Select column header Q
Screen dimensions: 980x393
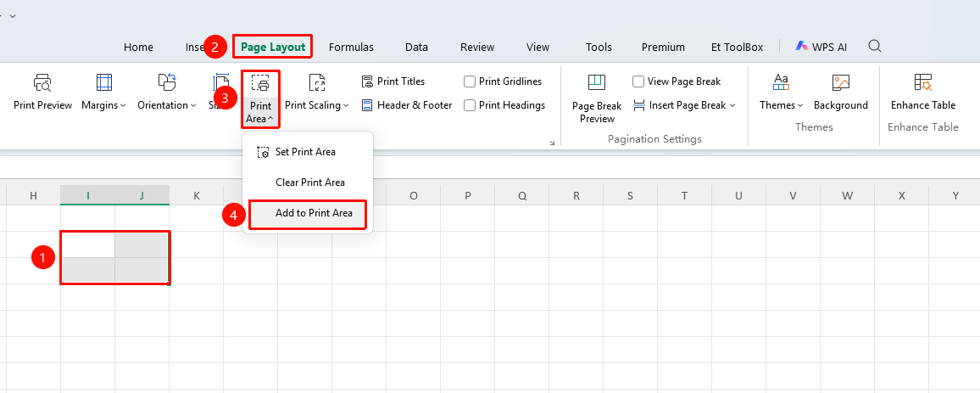click(522, 196)
